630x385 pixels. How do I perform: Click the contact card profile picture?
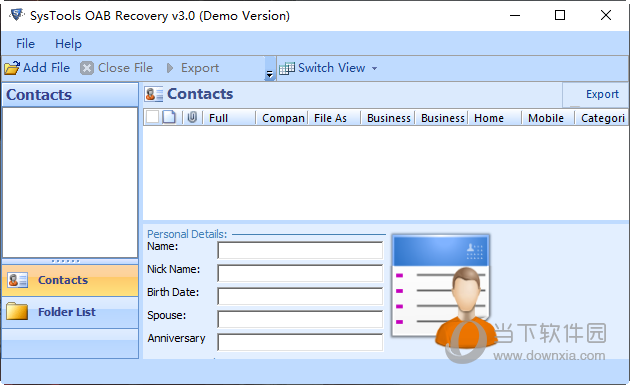pyautogui.click(x=443, y=291)
